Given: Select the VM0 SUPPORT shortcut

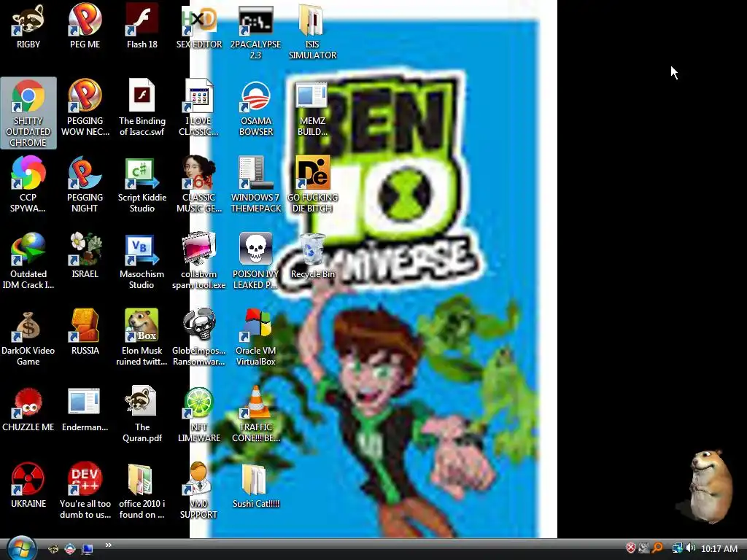Looking at the screenshot, I should click(x=198, y=491).
